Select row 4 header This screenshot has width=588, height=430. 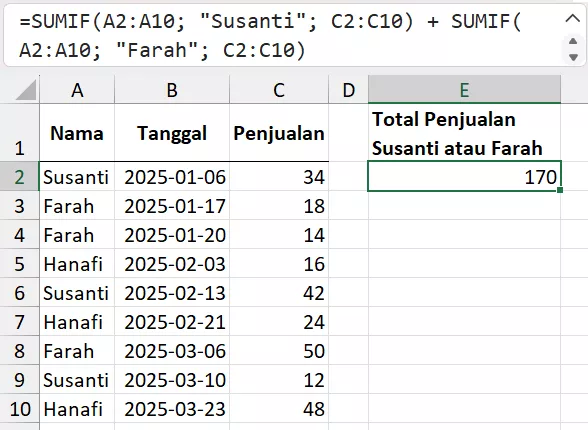[x=20, y=234]
